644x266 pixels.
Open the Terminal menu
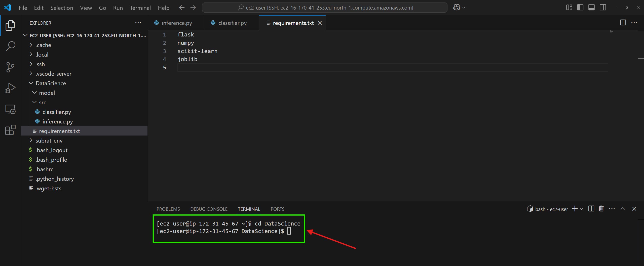click(x=140, y=8)
